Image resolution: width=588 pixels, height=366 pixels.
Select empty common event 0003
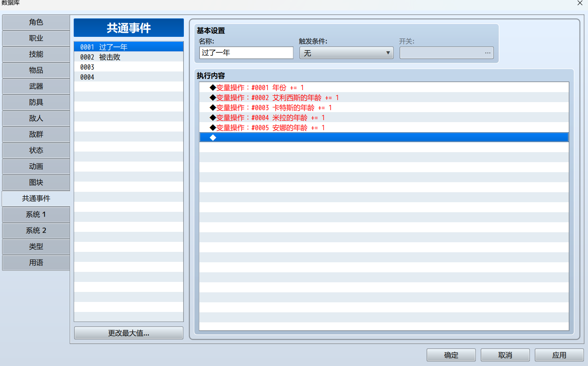coord(129,67)
